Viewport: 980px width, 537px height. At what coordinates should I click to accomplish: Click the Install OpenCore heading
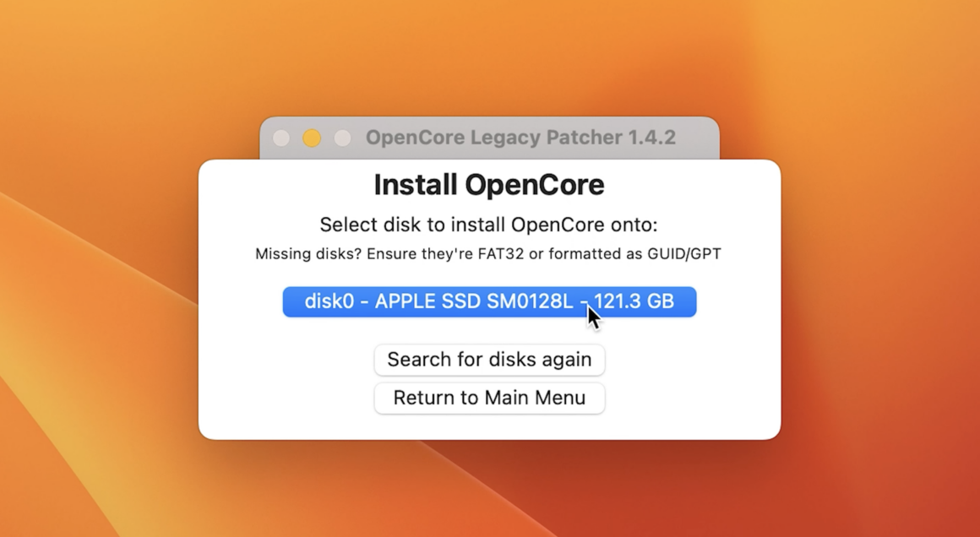[489, 185]
